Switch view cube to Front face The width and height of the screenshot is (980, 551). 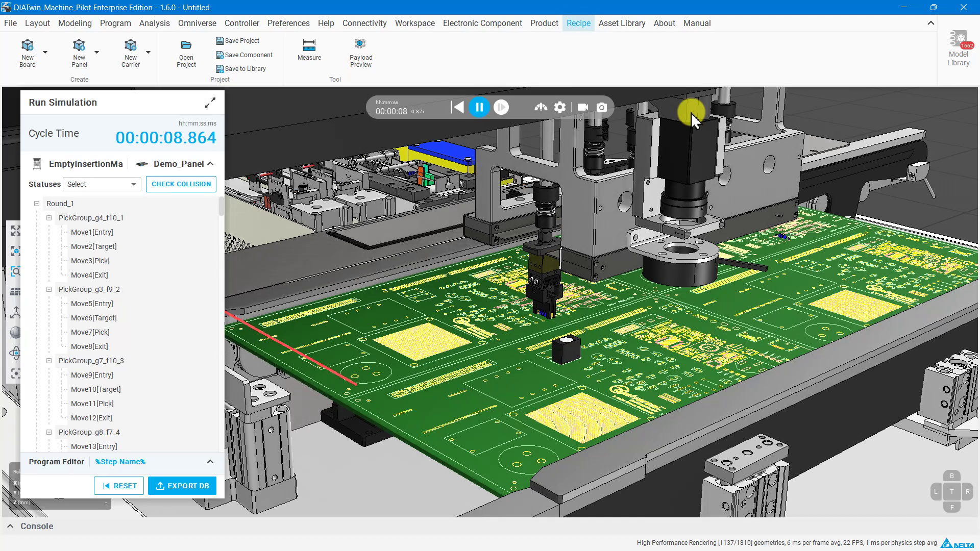pos(951,508)
